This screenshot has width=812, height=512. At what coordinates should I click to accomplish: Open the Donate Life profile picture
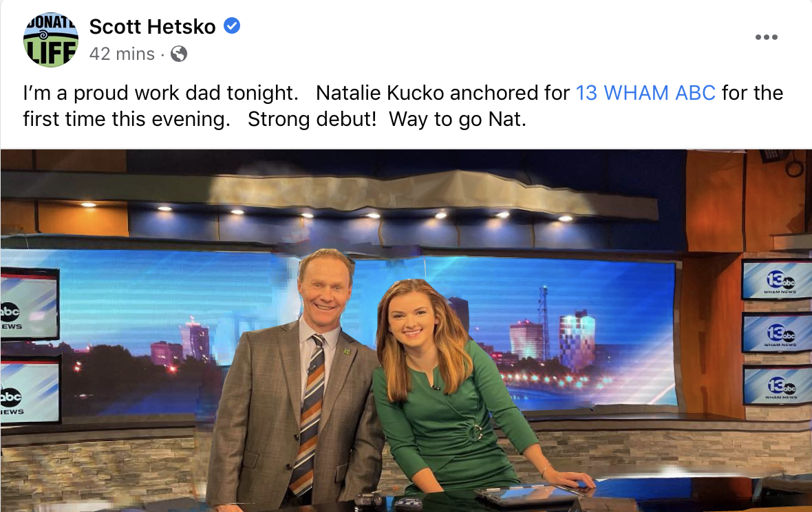click(x=51, y=39)
